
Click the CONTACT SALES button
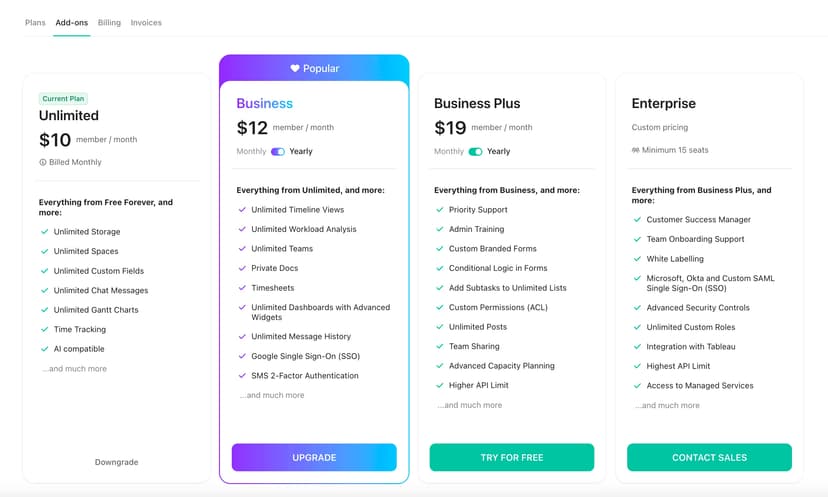pyautogui.click(x=709, y=457)
